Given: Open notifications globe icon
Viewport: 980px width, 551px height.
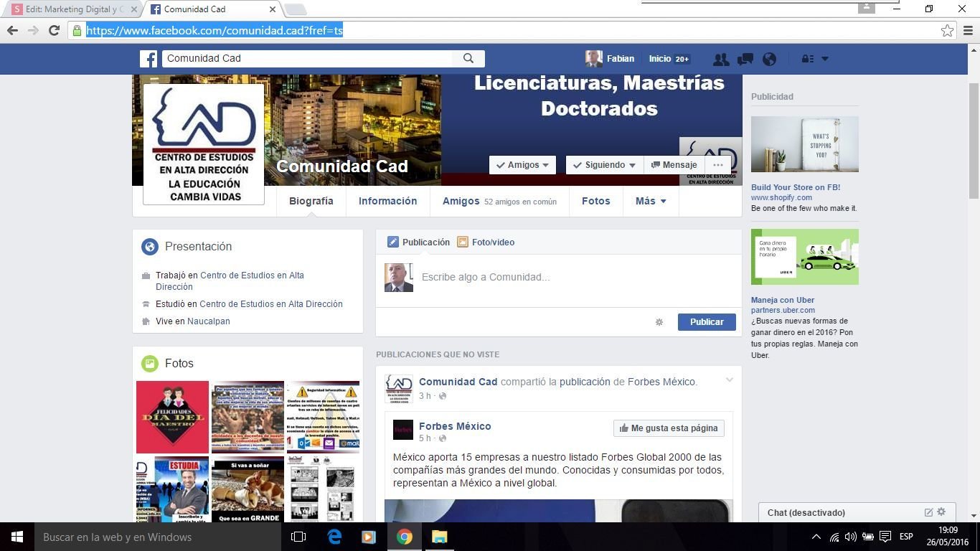Looking at the screenshot, I should (769, 60).
